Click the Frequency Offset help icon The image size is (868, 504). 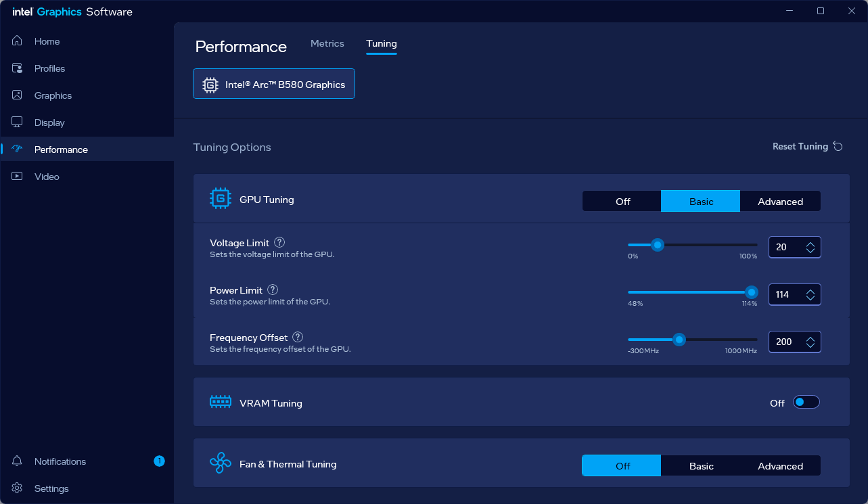point(298,337)
